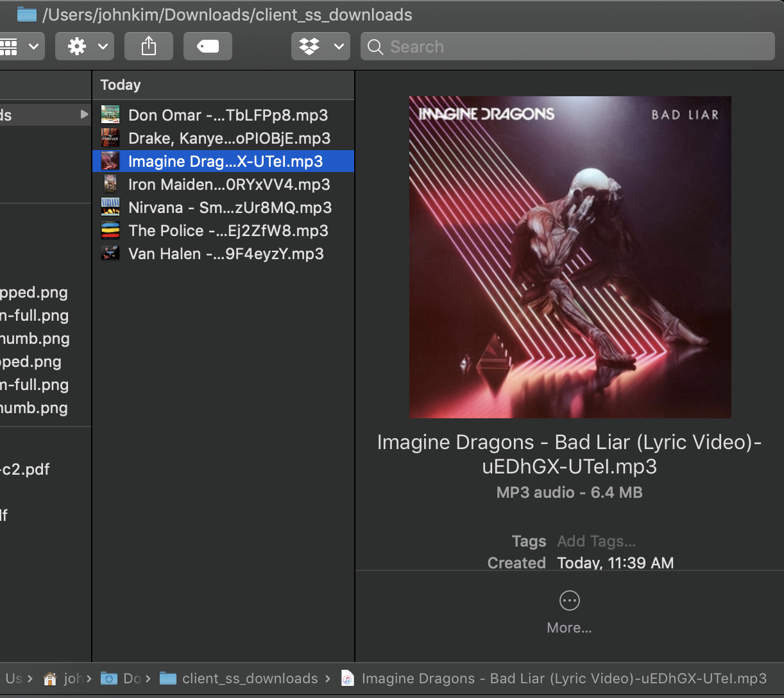
Task: Click the Downloads folder icon in path bar
Action: (110, 678)
